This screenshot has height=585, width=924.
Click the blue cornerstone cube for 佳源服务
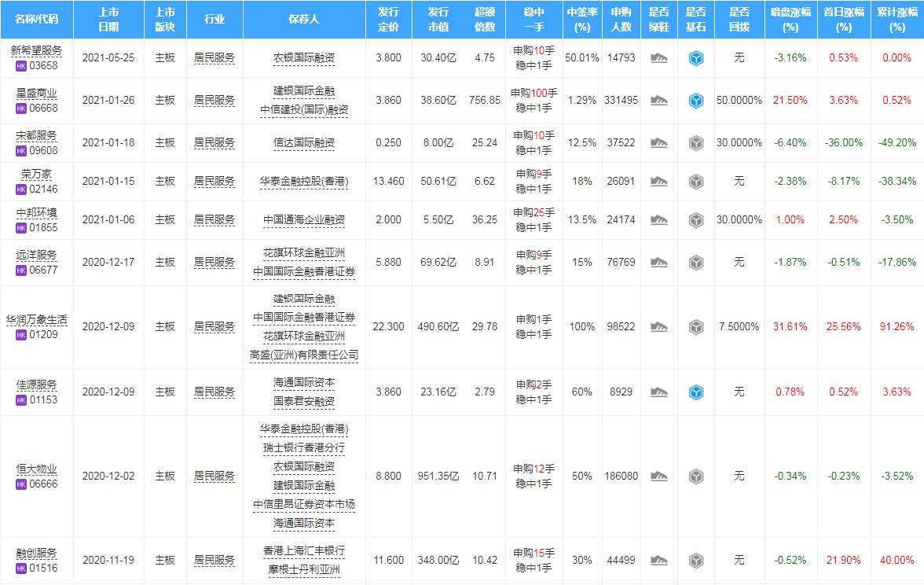(695, 392)
